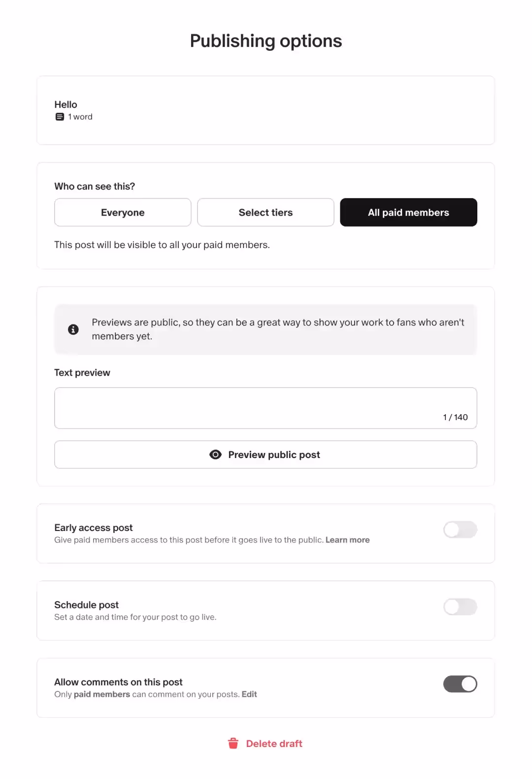Enable the Schedule post toggle
The image size is (532, 779).
[x=460, y=606]
